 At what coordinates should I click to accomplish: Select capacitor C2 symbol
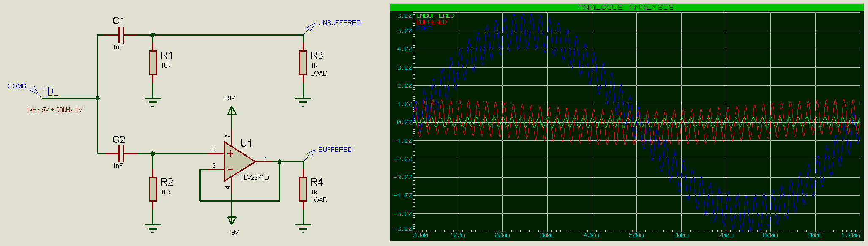click(x=121, y=153)
